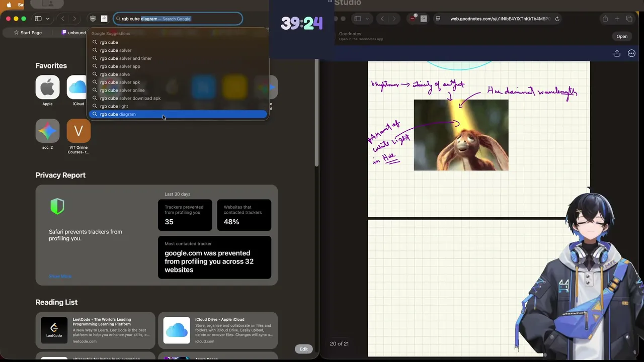This screenshot has height=362, width=644.
Task: Open the 'unbound' Twitch bookmark
Action: [74, 33]
